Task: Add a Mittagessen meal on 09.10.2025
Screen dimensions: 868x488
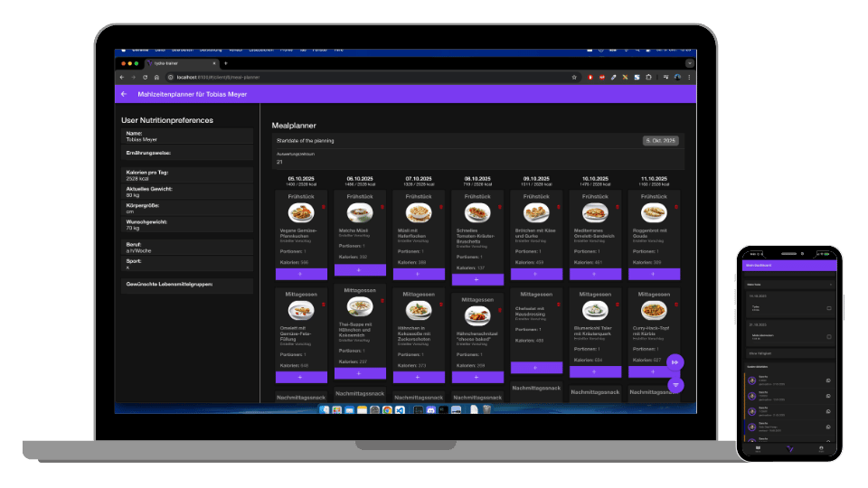Action: [x=536, y=368]
